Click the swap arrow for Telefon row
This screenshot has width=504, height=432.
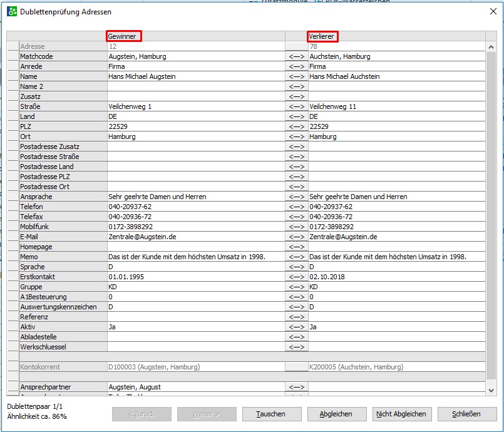tap(296, 207)
